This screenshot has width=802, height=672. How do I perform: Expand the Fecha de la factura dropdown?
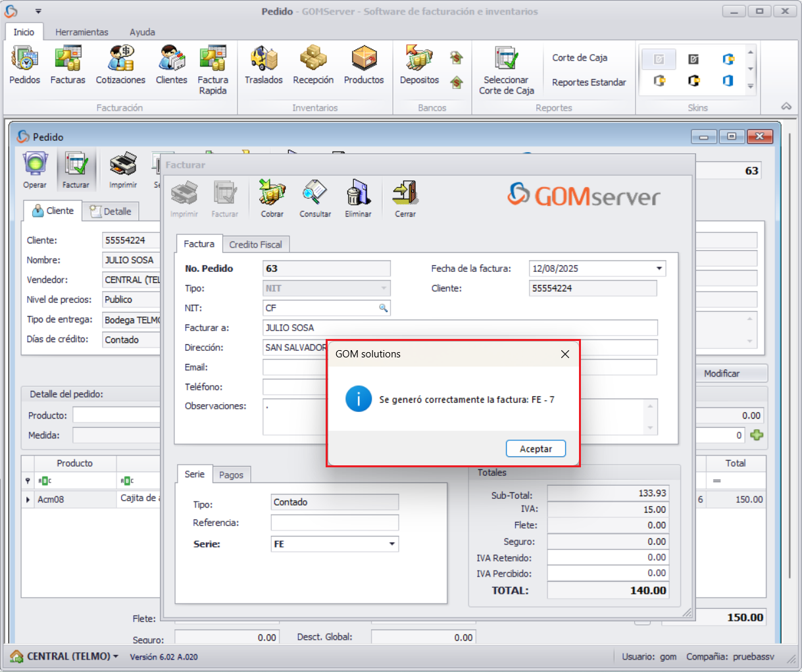659,269
